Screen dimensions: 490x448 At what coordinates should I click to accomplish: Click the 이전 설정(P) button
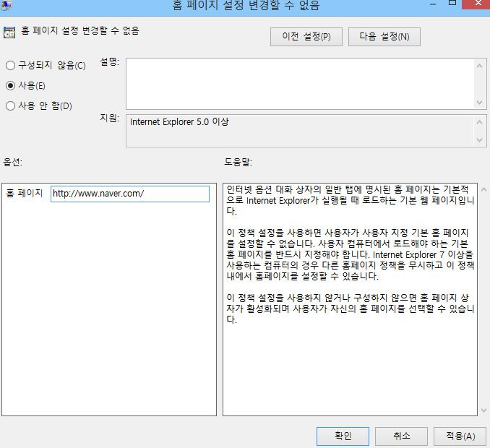tap(306, 37)
